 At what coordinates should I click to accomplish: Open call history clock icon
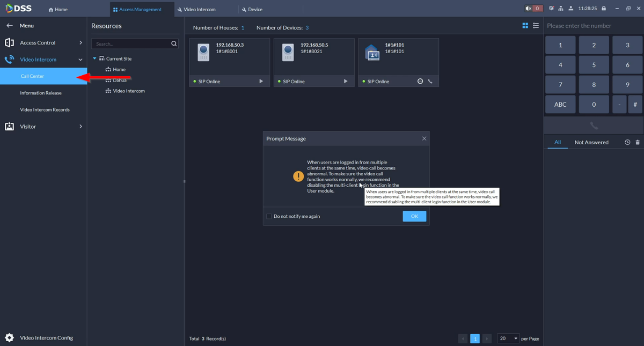627,142
